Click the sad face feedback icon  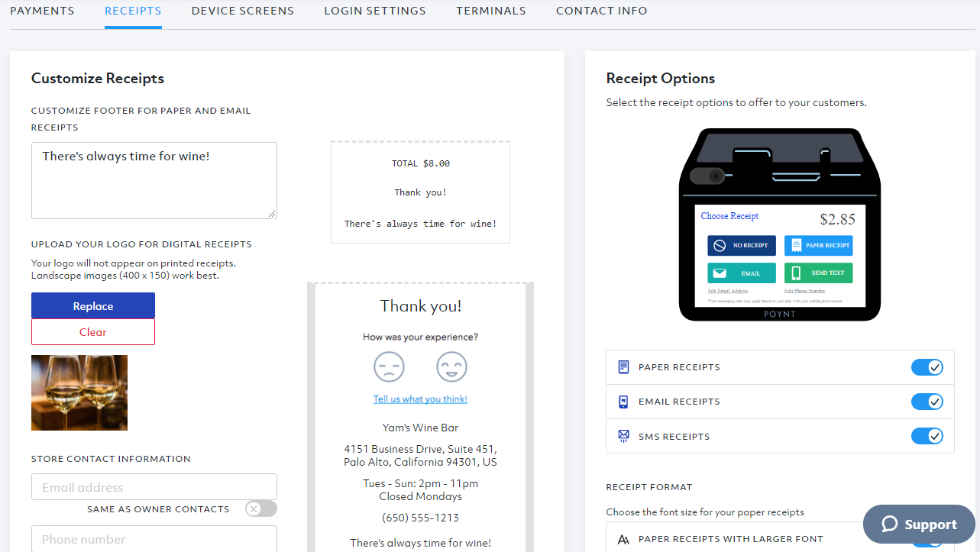[x=389, y=367]
